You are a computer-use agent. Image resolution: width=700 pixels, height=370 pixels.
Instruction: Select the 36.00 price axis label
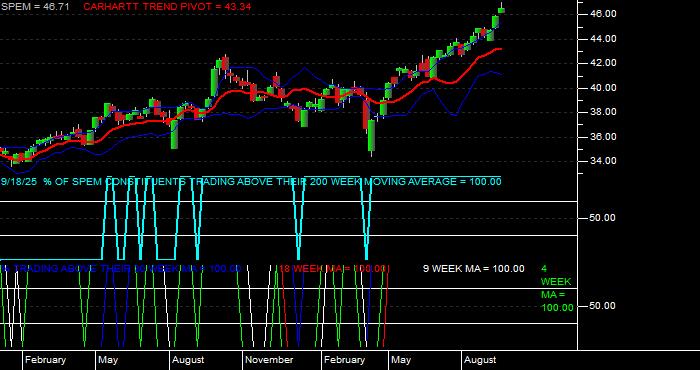click(603, 137)
